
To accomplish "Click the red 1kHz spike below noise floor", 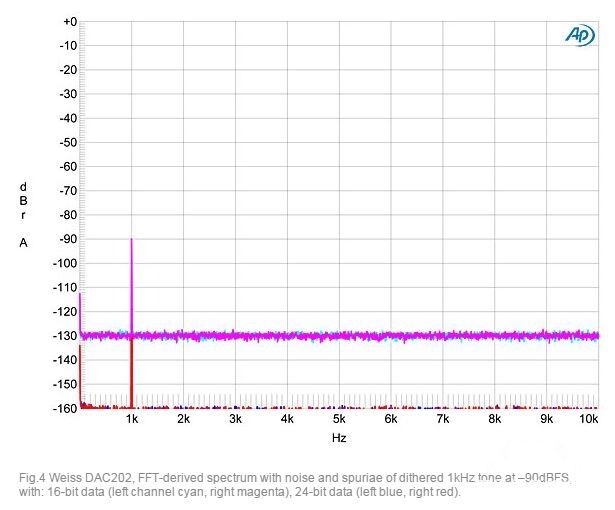I will 131,373.
